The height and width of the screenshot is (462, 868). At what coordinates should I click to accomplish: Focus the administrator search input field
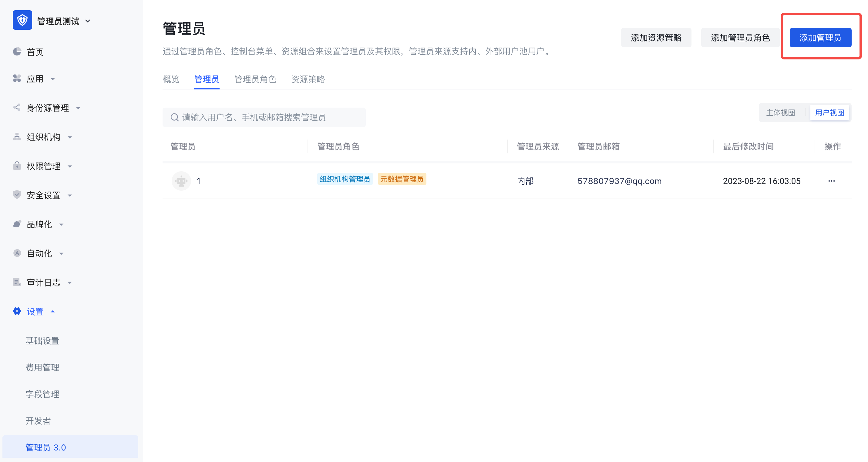[264, 117]
